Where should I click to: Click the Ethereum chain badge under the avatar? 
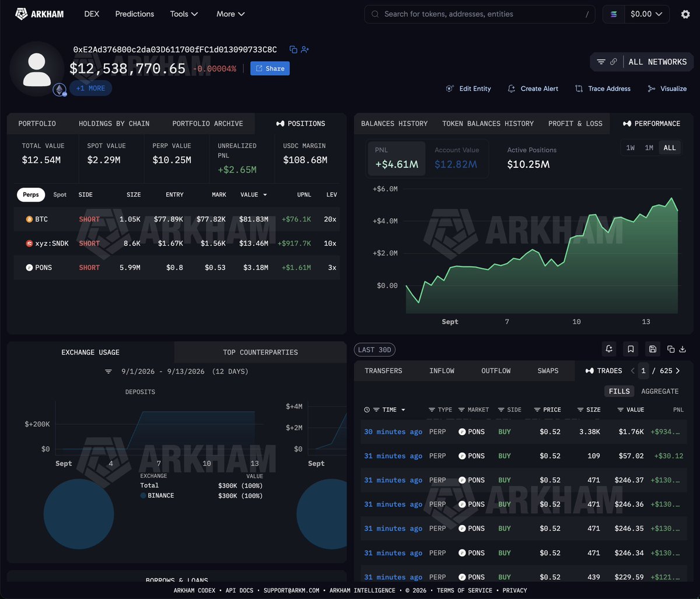[x=60, y=89]
